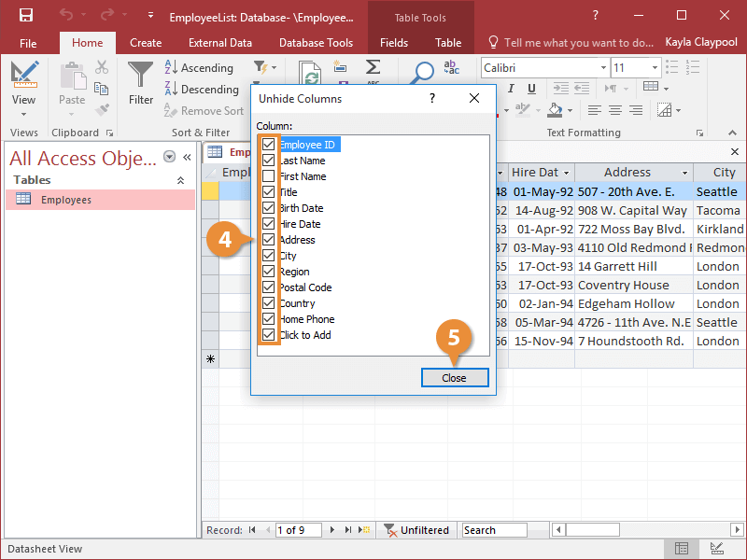Check the First Name column checkbox

[266, 175]
